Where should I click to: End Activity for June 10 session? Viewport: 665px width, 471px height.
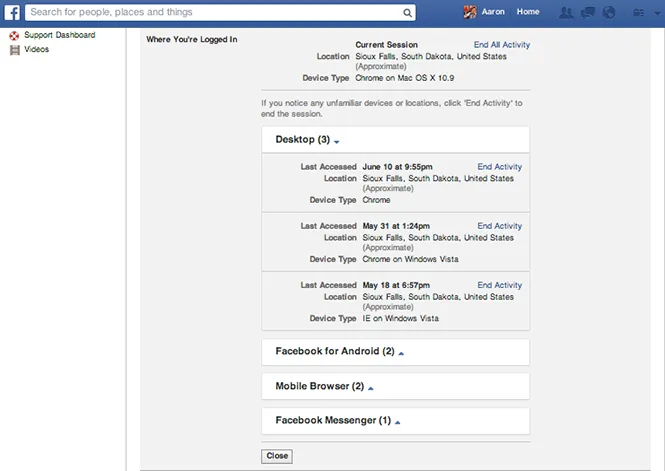(x=500, y=167)
